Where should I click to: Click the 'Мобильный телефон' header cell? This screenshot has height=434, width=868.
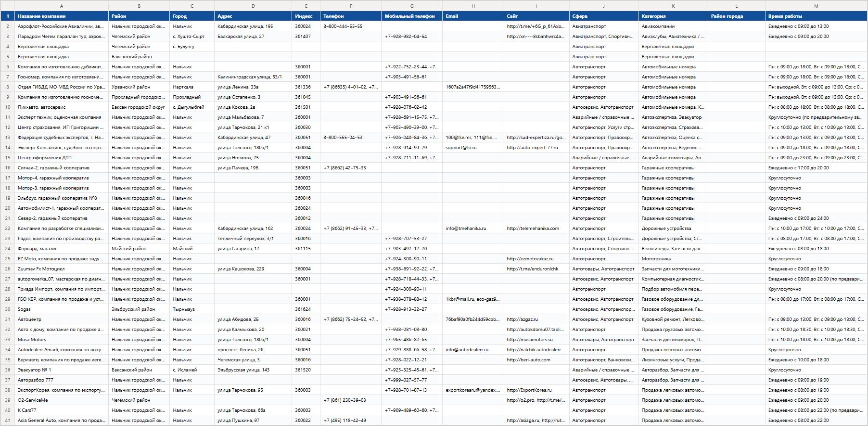[412, 16]
